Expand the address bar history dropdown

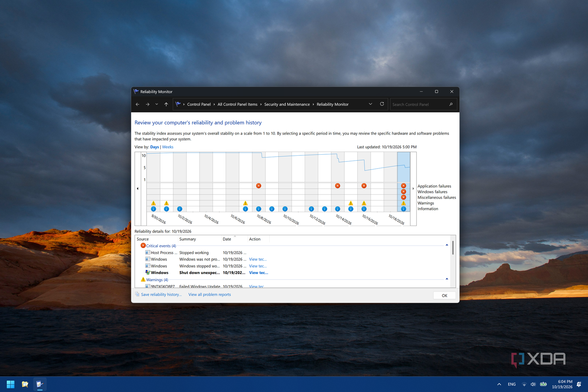tap(371, 104)
